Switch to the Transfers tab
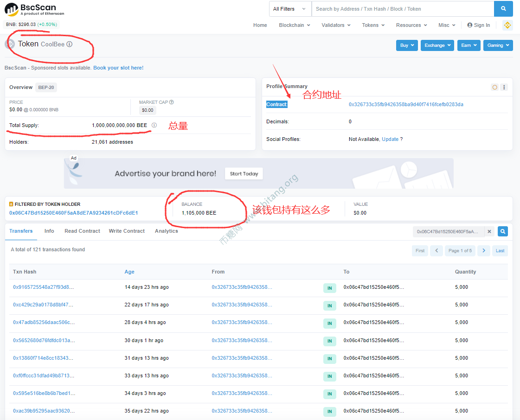The height and width of the screenshot is (420, 520). pos(21,231)
